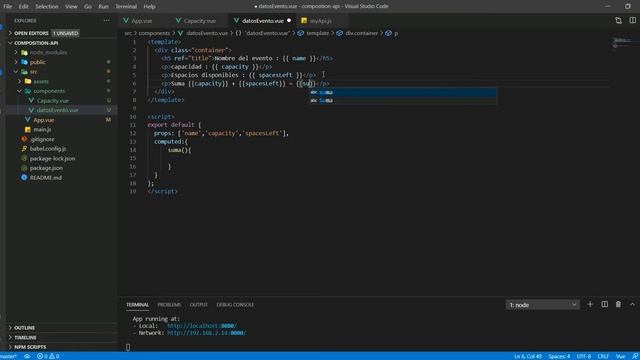640x360 pixels.
Task: Split the editor to the right
Action: (x=632, y=20)
